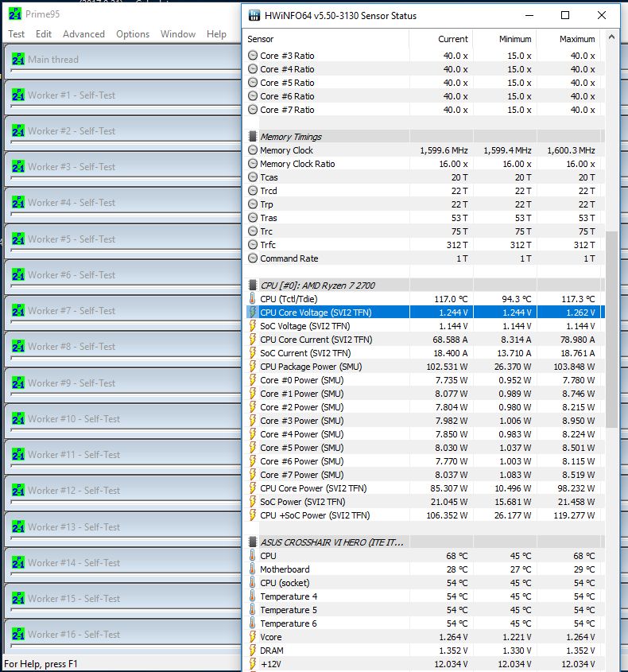Click the vertical scrollbar thumb in HWiNFO64
The height and width of the screenshot is (672, 628).
click(612, 329)
